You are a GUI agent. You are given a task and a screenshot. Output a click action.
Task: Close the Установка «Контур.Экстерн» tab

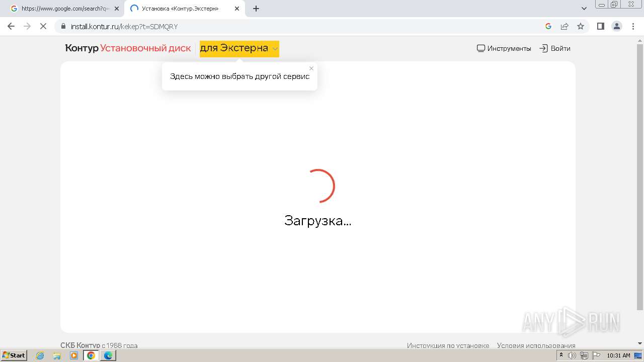(237, 9)
